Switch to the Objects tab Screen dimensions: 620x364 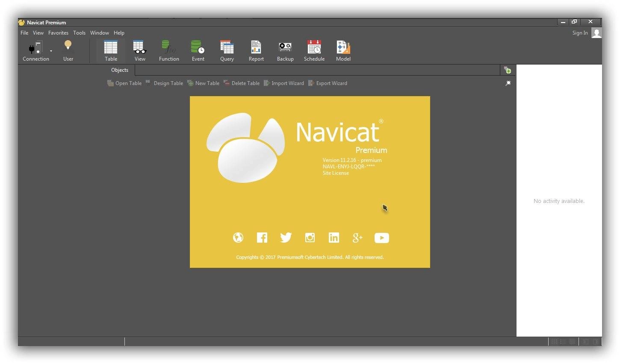click(120, 70)
